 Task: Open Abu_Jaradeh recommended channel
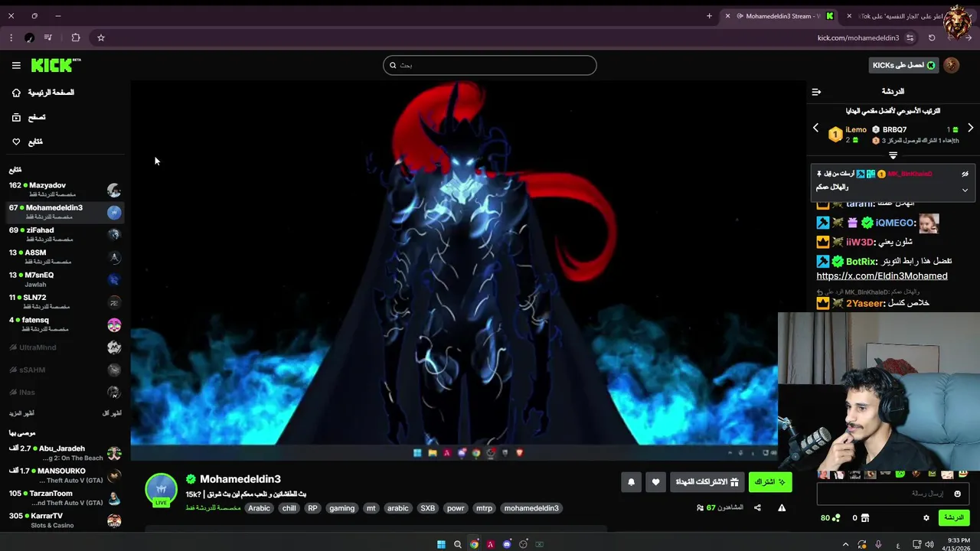coord(64,453)
